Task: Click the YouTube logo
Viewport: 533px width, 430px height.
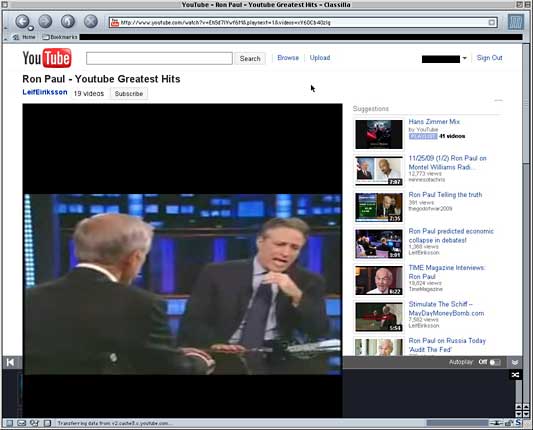Action: 47,58
